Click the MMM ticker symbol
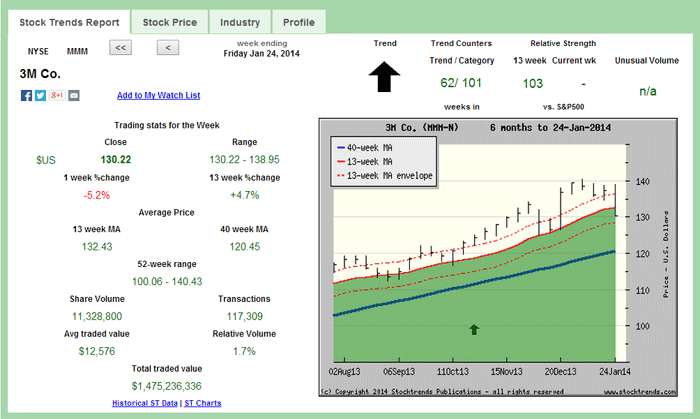700x419 pixels. (77, 51)
